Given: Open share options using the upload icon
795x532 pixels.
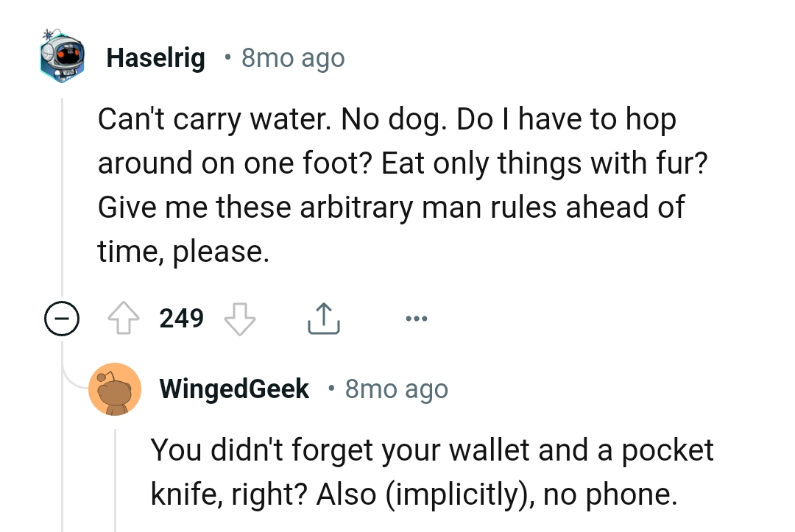Looking at the screenshot, I should tap(323, 318).
